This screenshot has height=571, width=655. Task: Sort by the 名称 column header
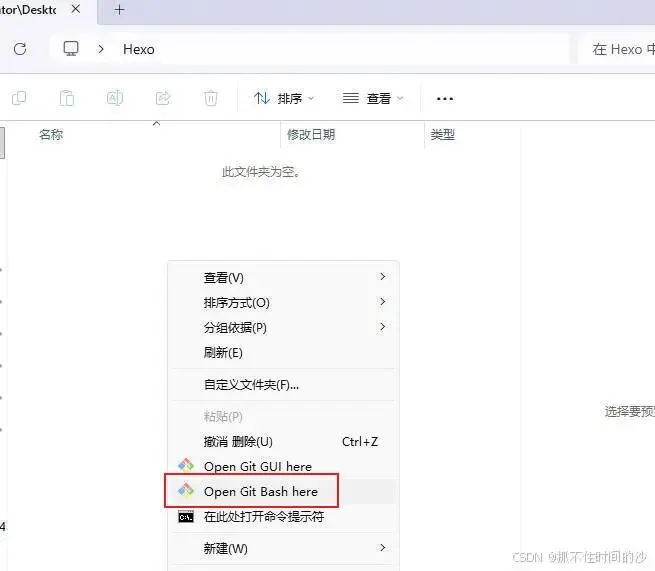pyautogui.click(x=51, y=135)
